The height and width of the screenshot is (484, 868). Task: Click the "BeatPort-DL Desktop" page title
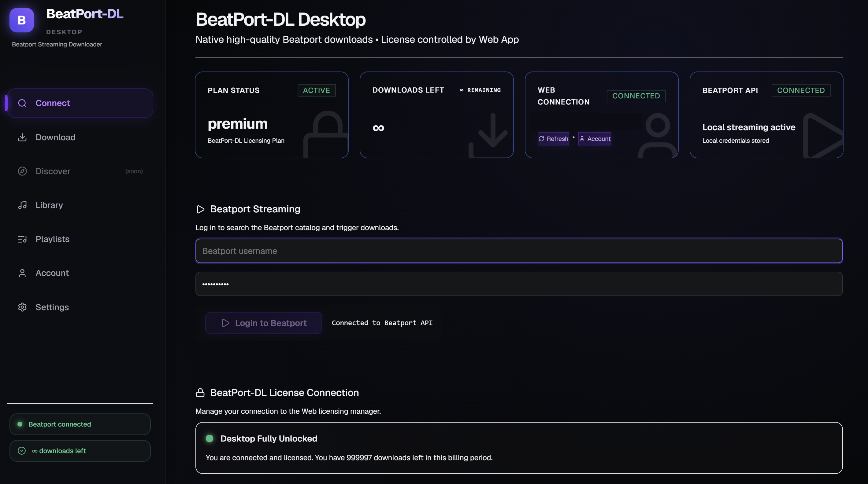click(280, 19)
